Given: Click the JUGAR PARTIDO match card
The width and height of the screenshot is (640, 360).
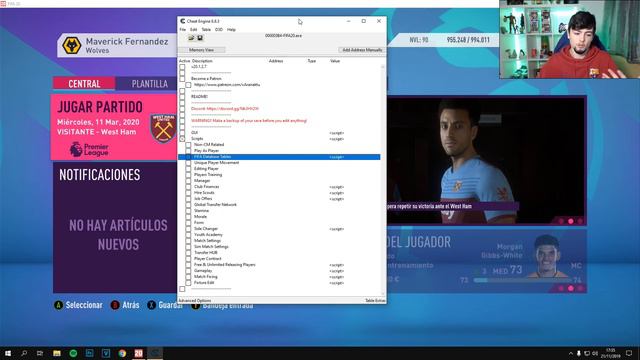Looking at the screenshot, I should pyautogui.click(x=115, y=127).
